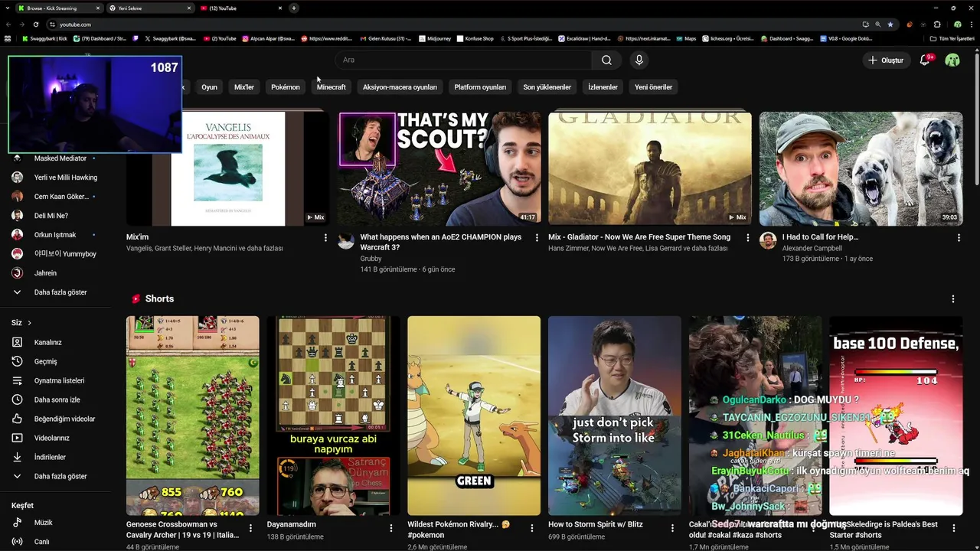Open more options for Mix'im

(326, 238)
